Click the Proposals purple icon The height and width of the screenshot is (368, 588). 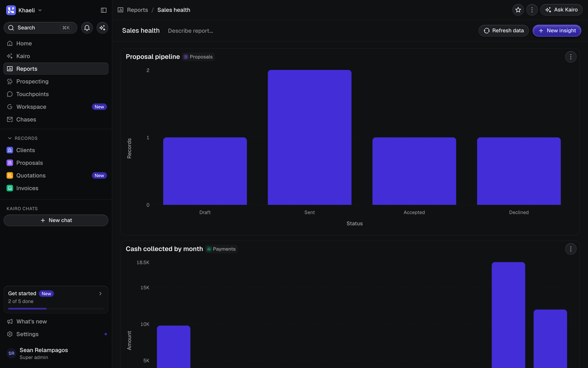10,163
